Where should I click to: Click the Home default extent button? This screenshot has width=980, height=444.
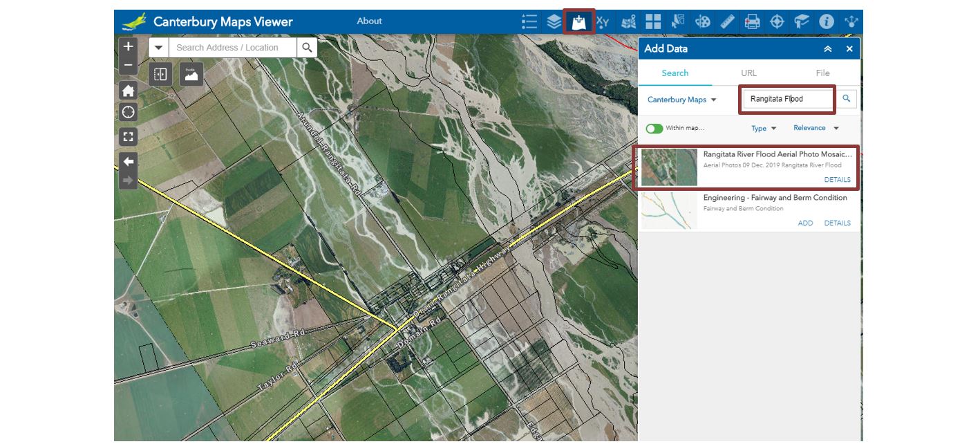128,91
